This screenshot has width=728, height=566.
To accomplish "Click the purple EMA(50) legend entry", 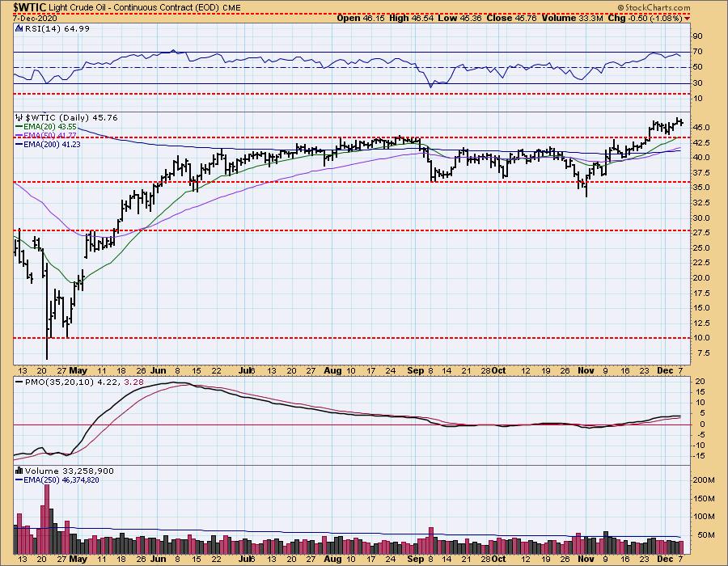I will pos(46,135).
